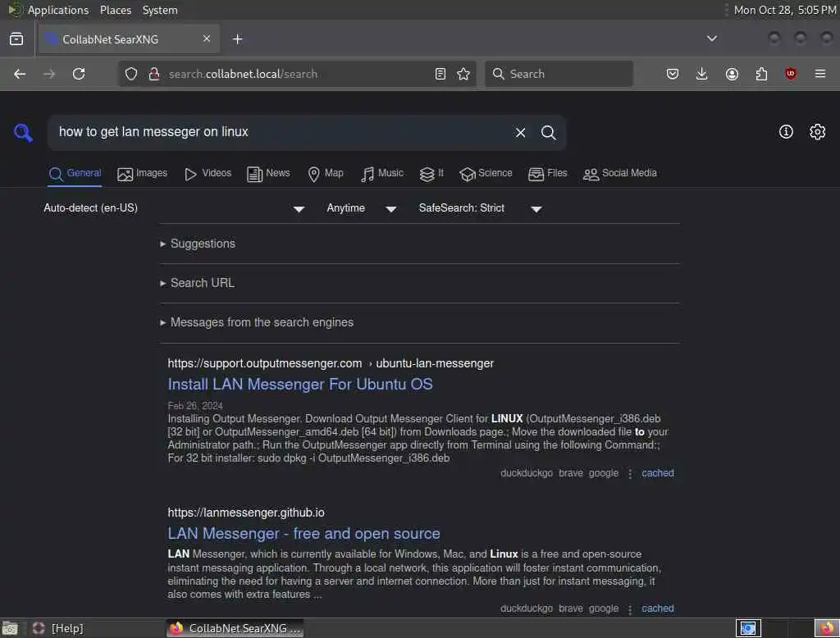Switch to Music category
This screenshot has width=840, height=638.
click(382, 174)
